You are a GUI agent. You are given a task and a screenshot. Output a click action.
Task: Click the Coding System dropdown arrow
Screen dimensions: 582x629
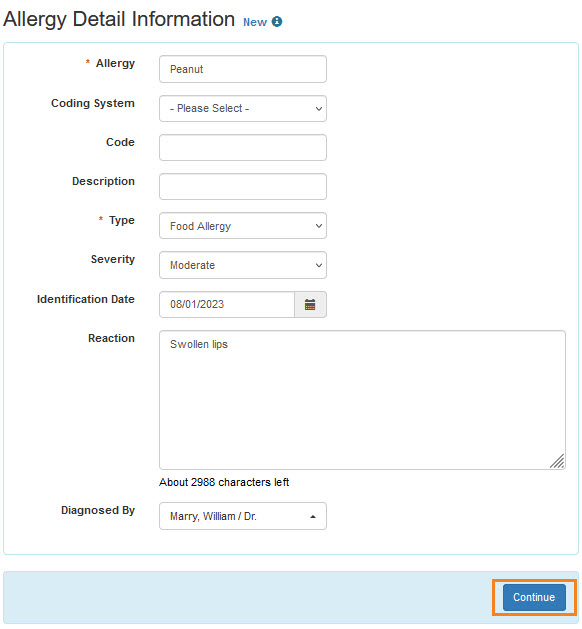tap(319, 109)
